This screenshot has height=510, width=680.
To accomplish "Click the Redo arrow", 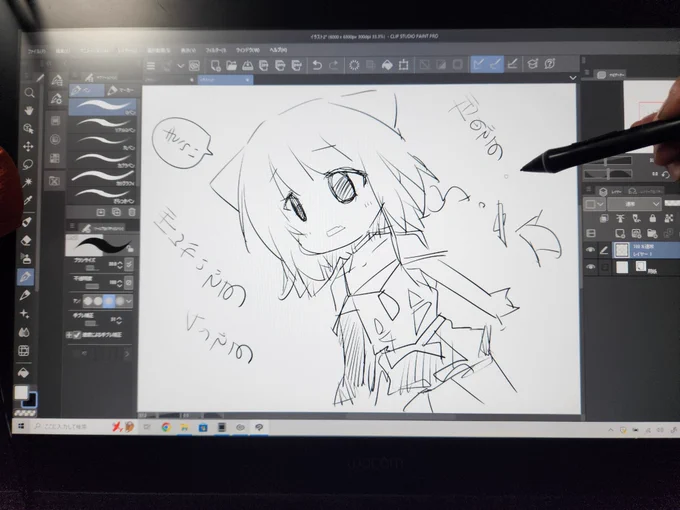I will 333,65.
